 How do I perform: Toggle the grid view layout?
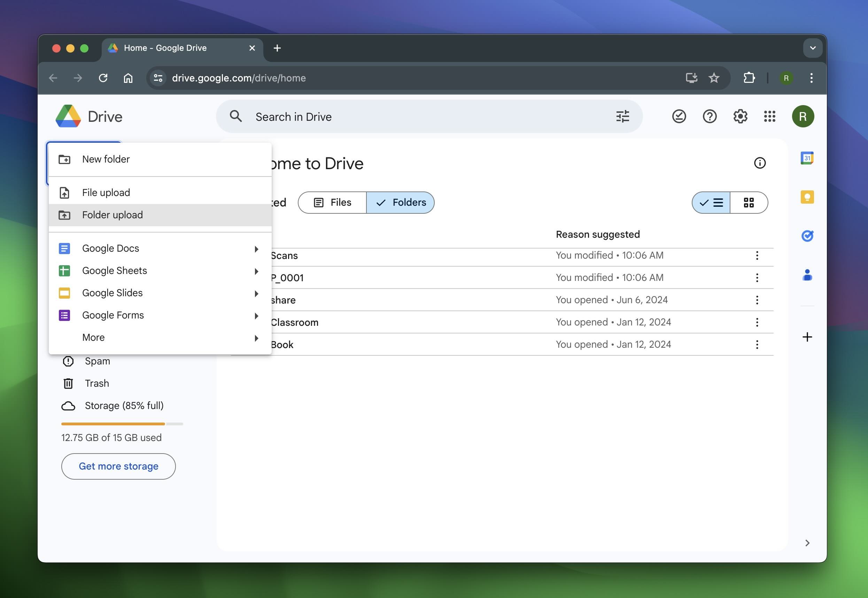(749, 203)
